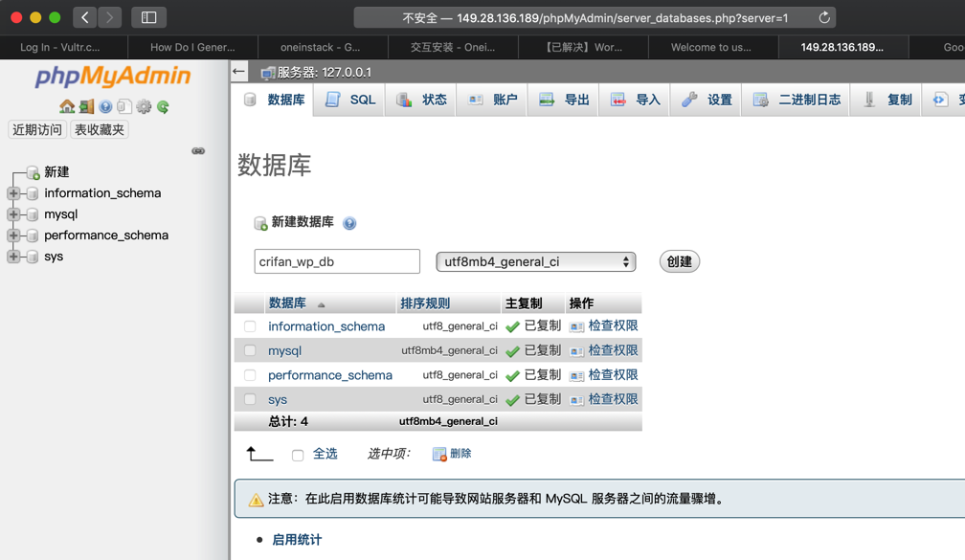The width and height of the screenshot is (965, 560).
Task: Click the phpMyAdmin logo
Action: tap(113, 76)
